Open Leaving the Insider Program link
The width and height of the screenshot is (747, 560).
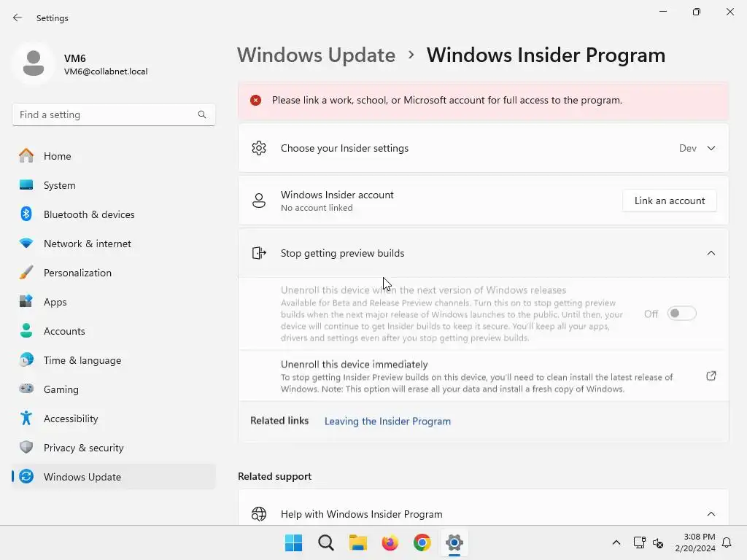(x=387, y=421)
